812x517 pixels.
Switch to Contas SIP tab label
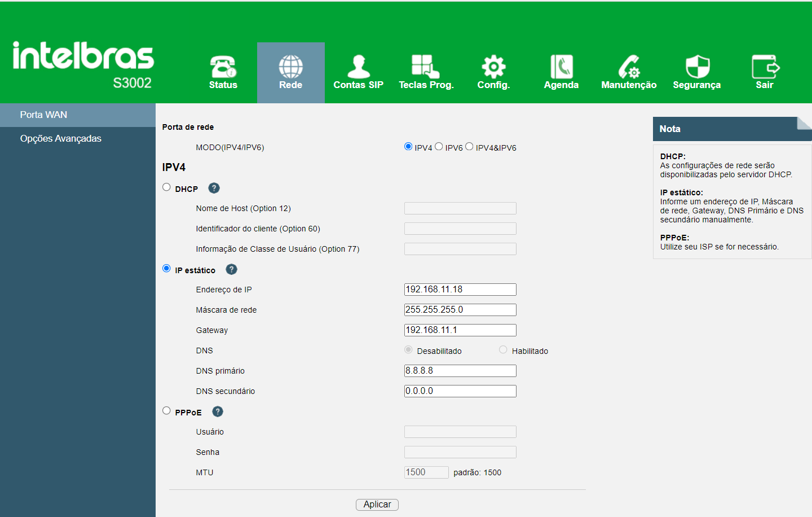point(359,85)
